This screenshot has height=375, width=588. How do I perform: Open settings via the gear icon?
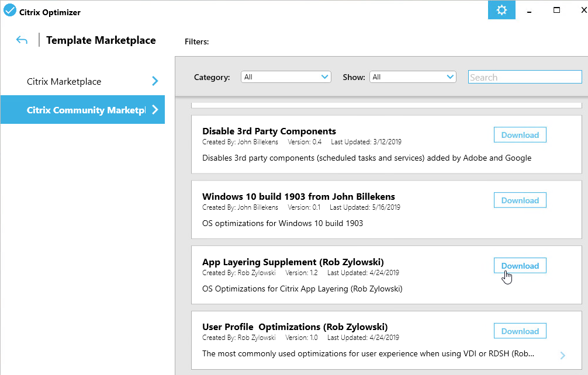click(501, 10)
